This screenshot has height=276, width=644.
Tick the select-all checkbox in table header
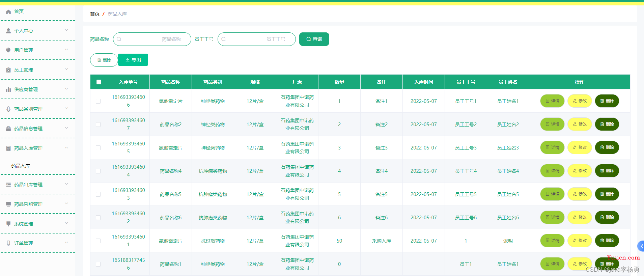pyautogui.click(x=99, y=82)
